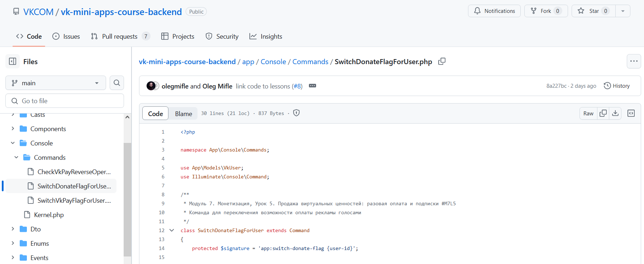Image resolution: width=644 pixels, height=264 pixels.
Task: Open the main branch selector dropdown
Action: coord(56,83)
